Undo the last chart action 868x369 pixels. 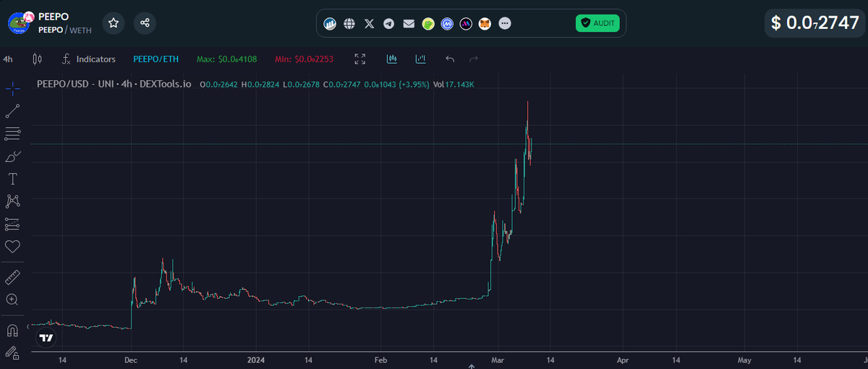(450, 59)
